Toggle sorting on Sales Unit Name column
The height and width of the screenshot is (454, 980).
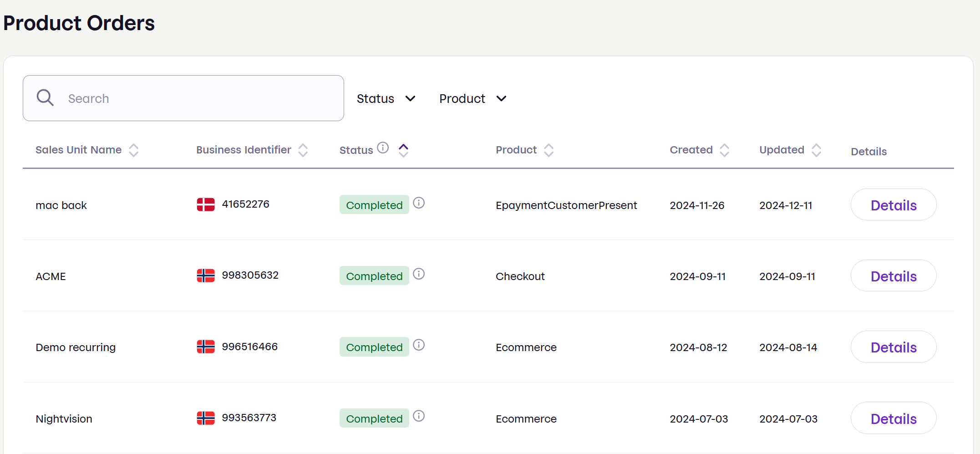(134, 150)
